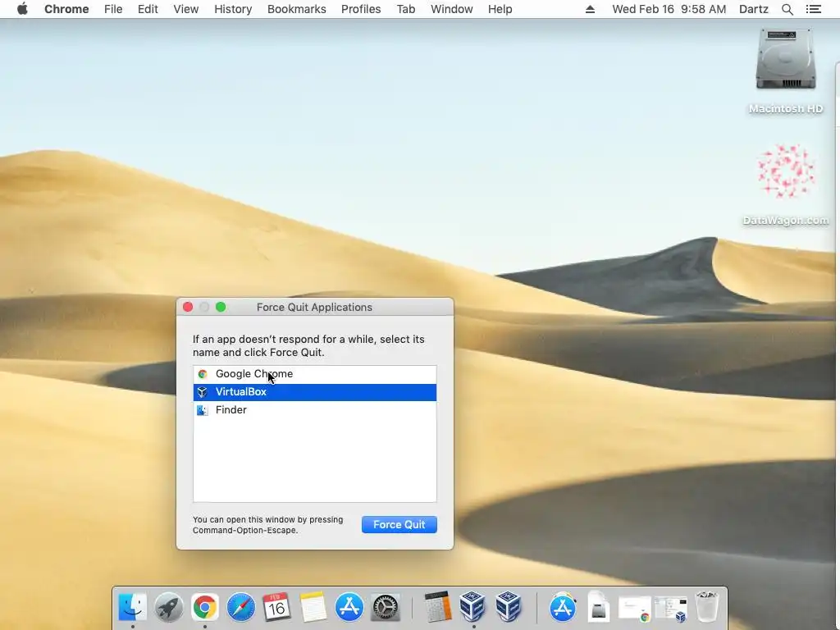The image size is (840, 630).
Task: Open minimized Chrome window thumbnail in Dock
Action: 635,609
